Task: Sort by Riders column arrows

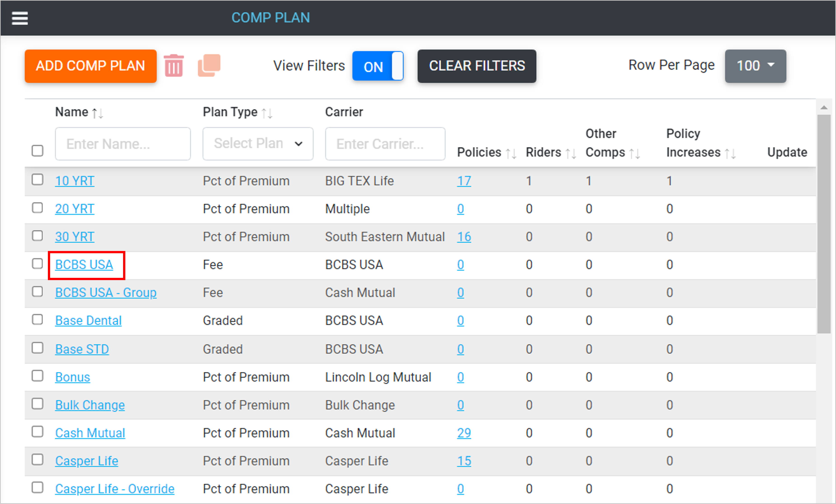Action: coord(571,153)
